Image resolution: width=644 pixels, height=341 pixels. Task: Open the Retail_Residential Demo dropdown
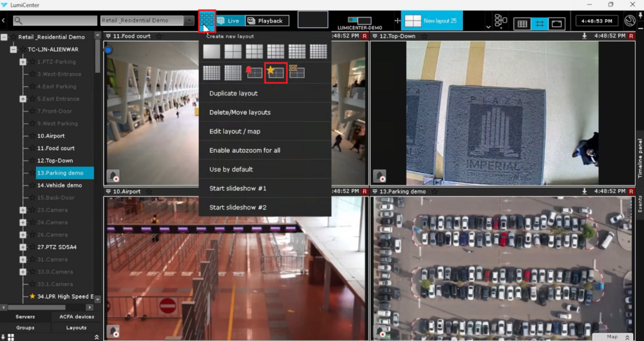tap(189, 21)
